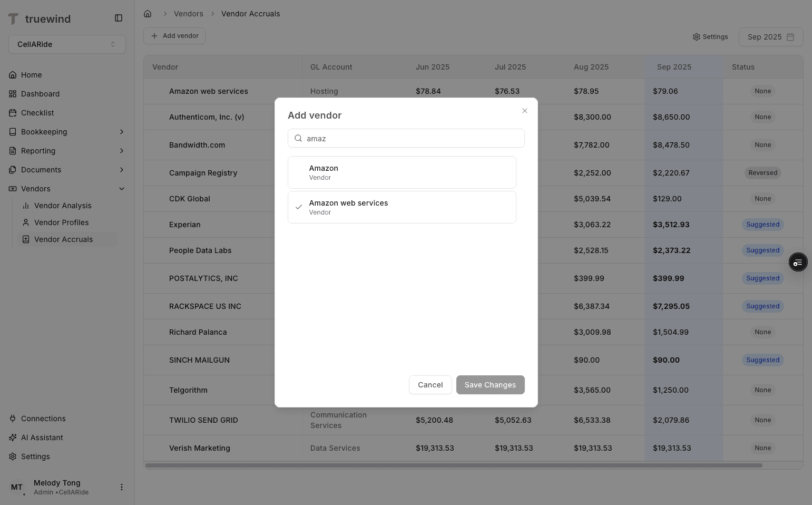Click the Vendor Accruals ledger icon

click(26, 239)
